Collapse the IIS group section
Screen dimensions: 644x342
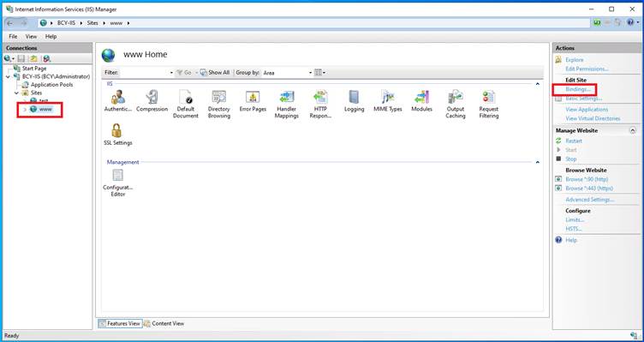tap(537, 84)
